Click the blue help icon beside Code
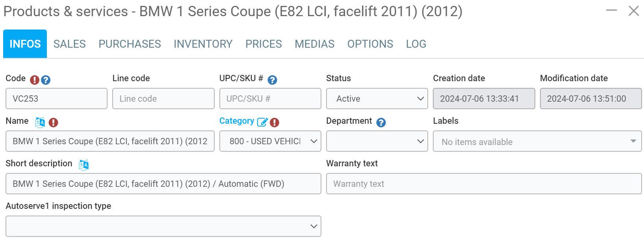The image size is (644, 240). pyautogui.click(x=46, y=80)
